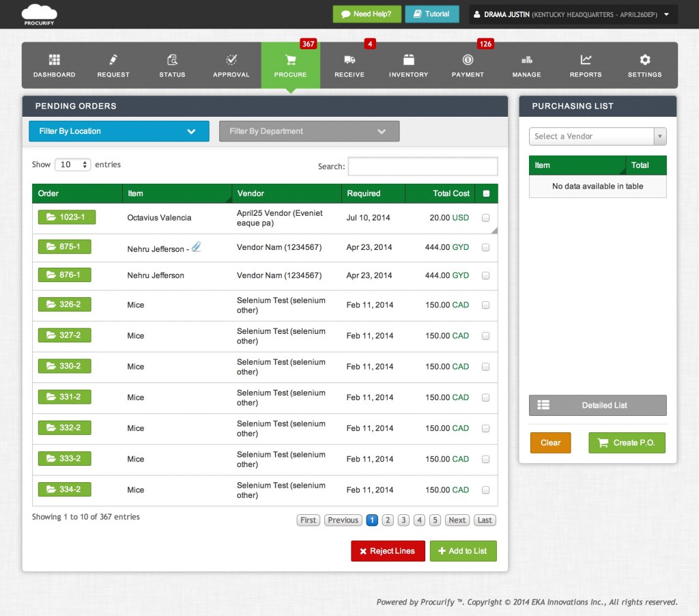This screenshot has height=616, width=699.
Task: Expand the Filter By Department dropdown
Action: point(309,131)
